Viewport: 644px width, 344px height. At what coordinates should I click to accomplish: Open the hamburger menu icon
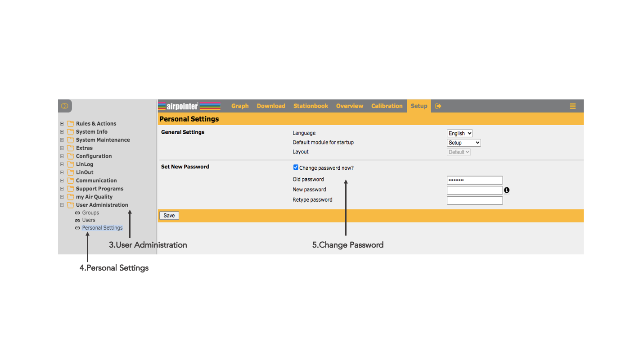(x=572, y=106)
